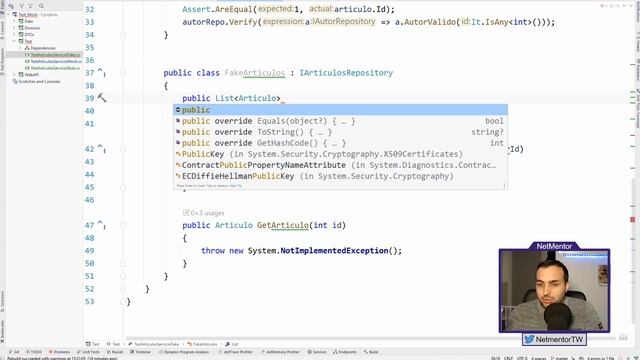Open the dotMemory Profiler tool window
The image size is (640, 360).
point(280,351)
